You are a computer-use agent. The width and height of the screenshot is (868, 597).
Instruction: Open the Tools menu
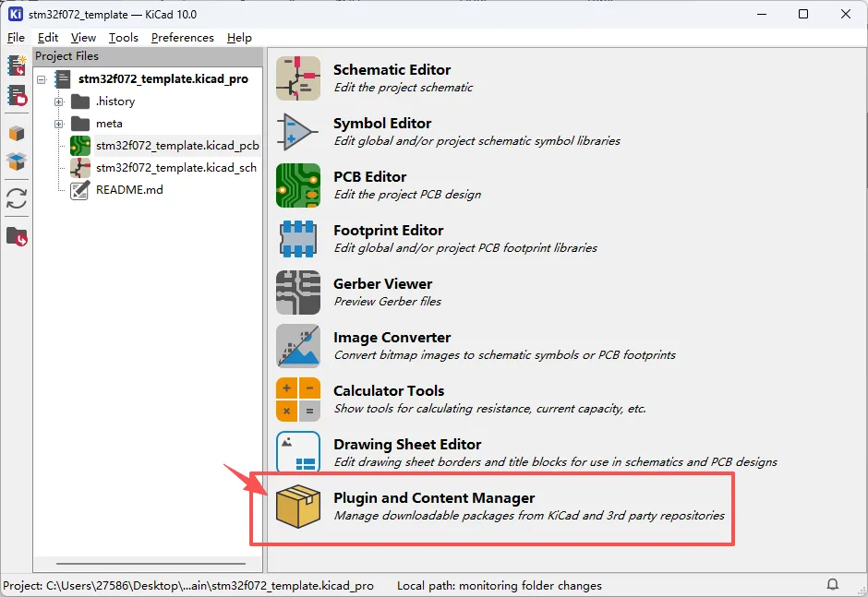coord(123,38)
